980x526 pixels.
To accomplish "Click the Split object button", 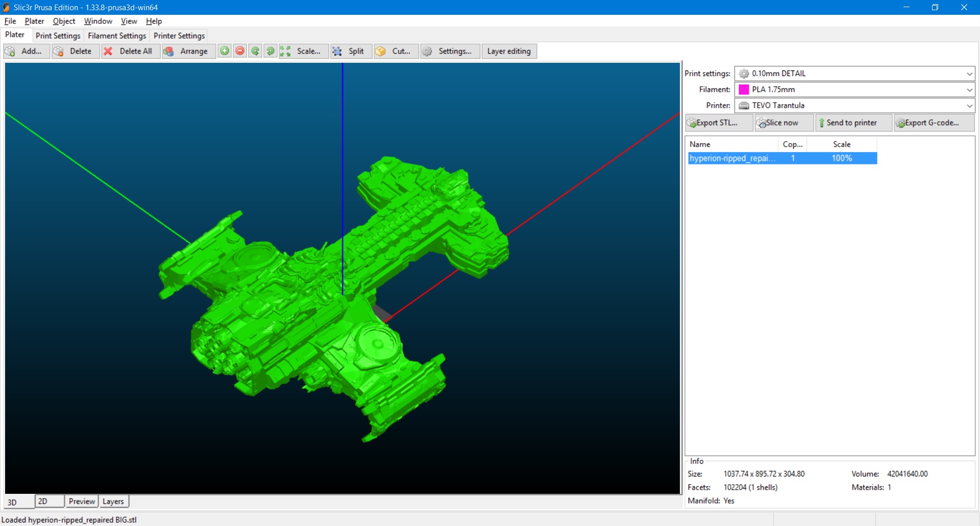I will click(x=351, y=51).
